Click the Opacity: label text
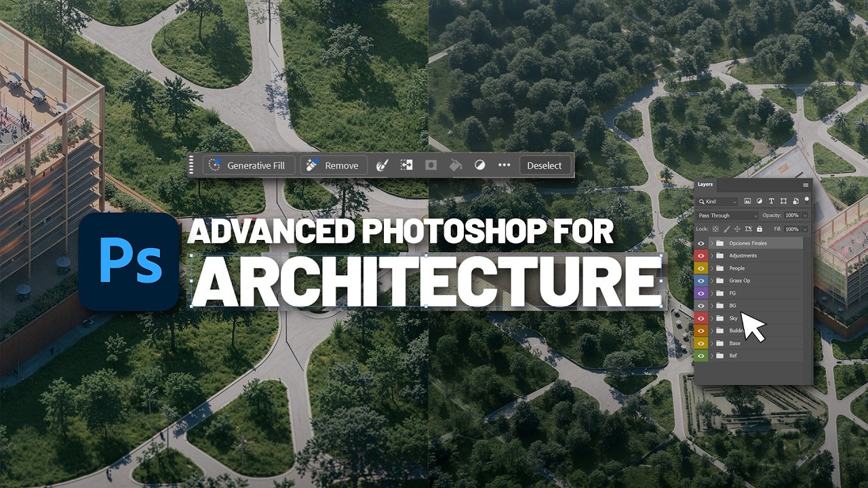868x488 pixels. pos(772,216)
